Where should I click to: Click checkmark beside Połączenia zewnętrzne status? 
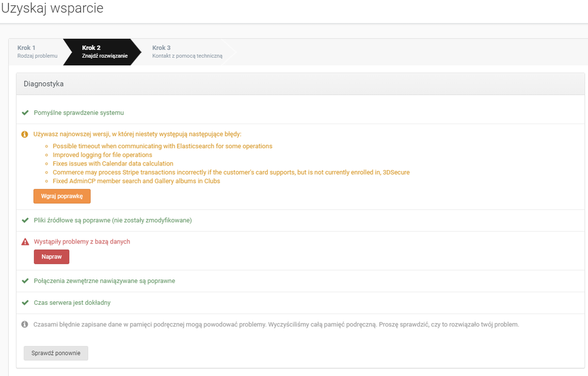coord(25,281)
